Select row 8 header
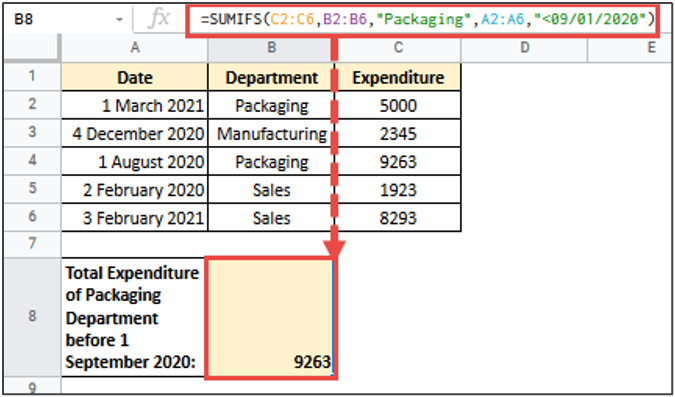This screenshot has width=675, height=397. pyautogui.click(x=32, y=316)
